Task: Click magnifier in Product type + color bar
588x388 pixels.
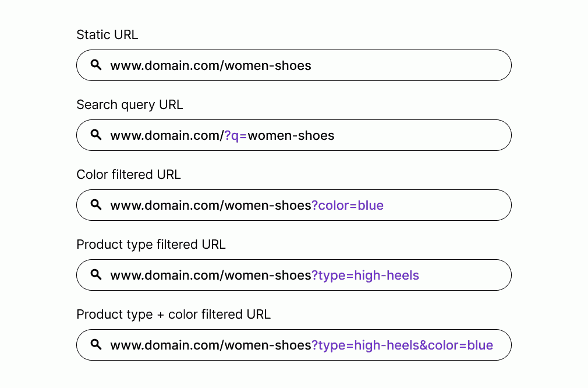Action: [96, 344]
